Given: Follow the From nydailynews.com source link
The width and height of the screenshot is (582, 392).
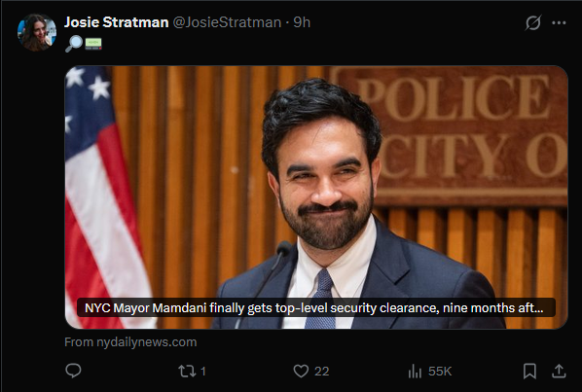Looking at the screenshot, I should click(x=130, y=342).
